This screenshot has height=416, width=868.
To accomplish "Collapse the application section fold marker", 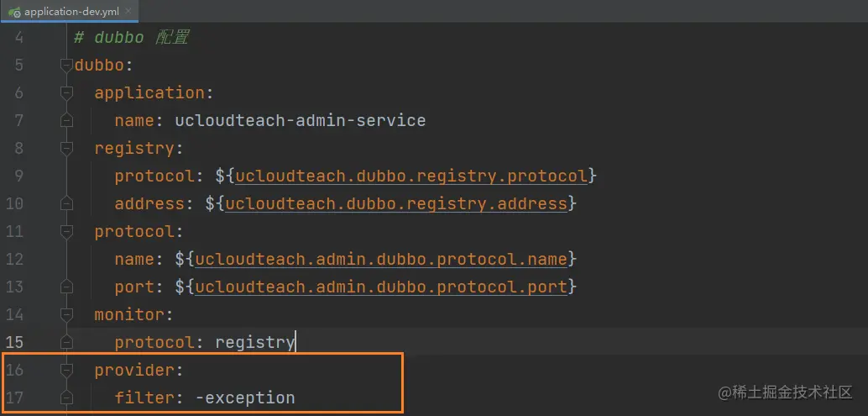I will (x=67, y=92).
